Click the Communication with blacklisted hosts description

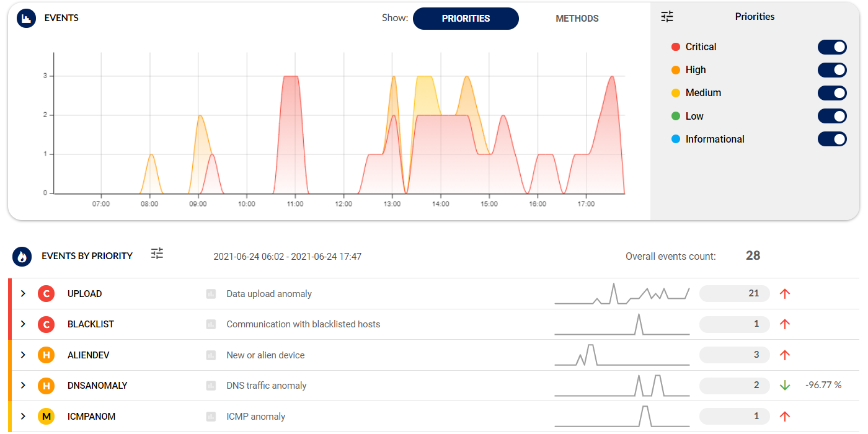[303, 324]
